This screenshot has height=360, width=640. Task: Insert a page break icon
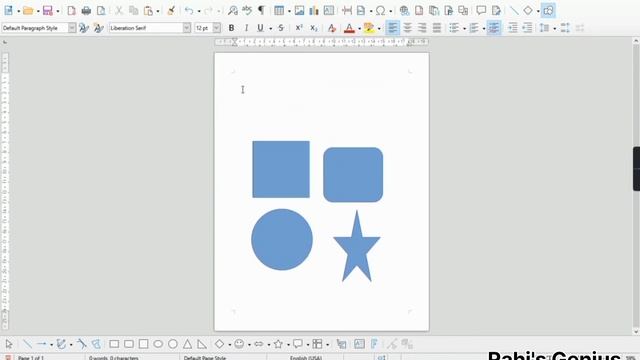tap(347, 11)
